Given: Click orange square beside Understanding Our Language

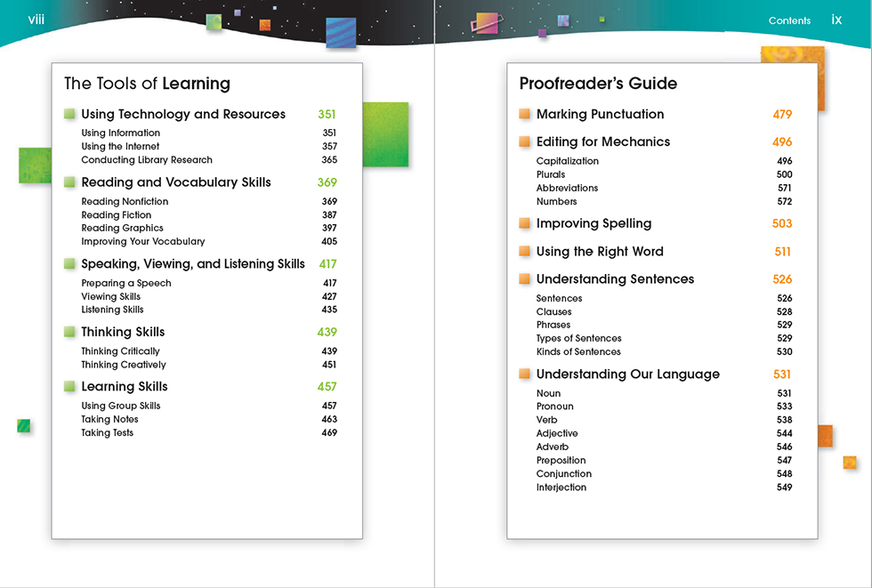Looking at the screenshot, I should click(525, 375).
